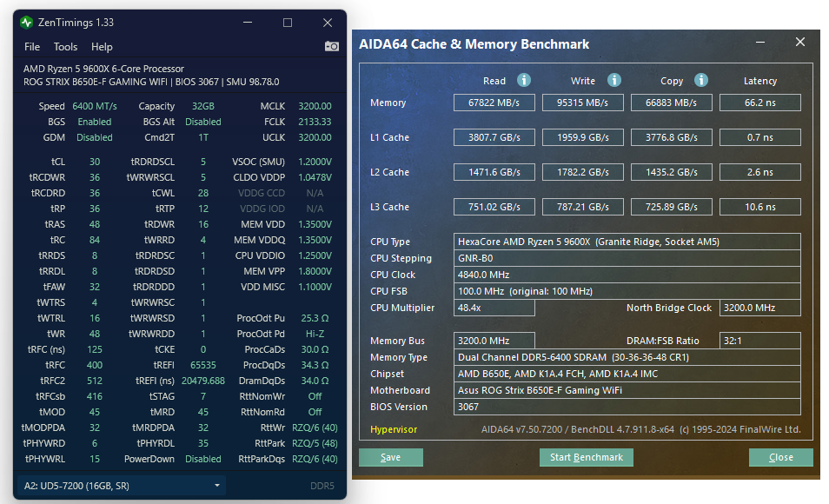The width and height of the screenshot is (829, 504).
Task: Start the AIDA64 benchmark
Action: point(587,457)
